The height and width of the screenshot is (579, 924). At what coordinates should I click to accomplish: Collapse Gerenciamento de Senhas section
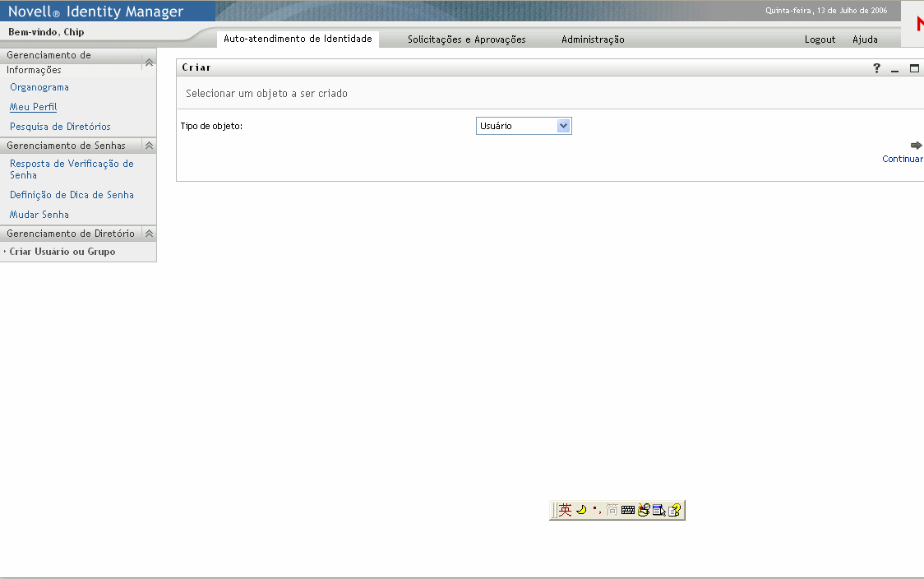tap(149, 146)
